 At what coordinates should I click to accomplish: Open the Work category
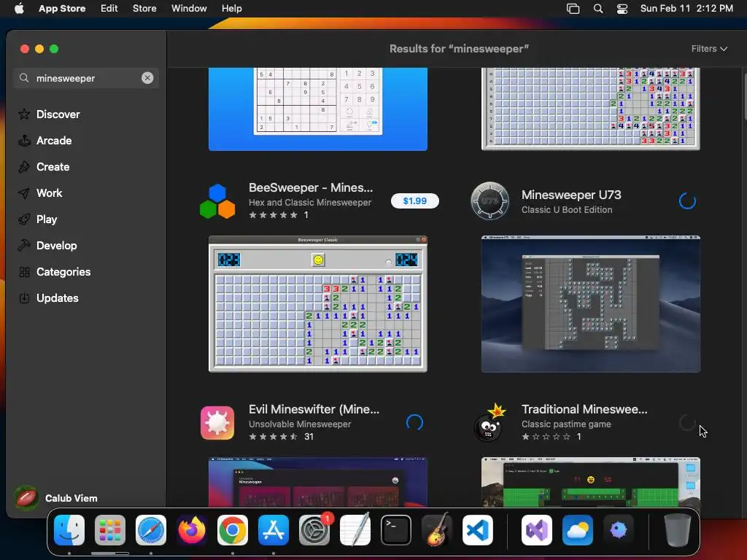click(49, 192)
